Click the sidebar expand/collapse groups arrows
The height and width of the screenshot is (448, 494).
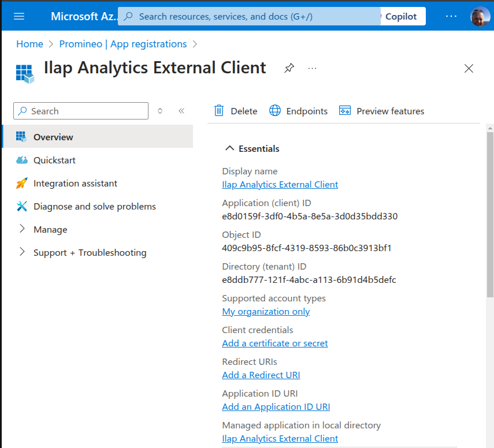click(160, 111)
